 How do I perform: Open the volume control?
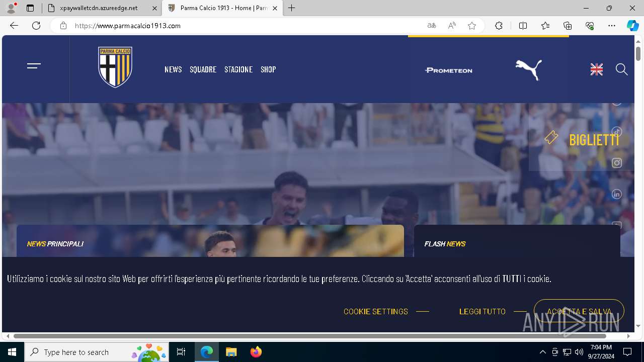coord(579,352)
